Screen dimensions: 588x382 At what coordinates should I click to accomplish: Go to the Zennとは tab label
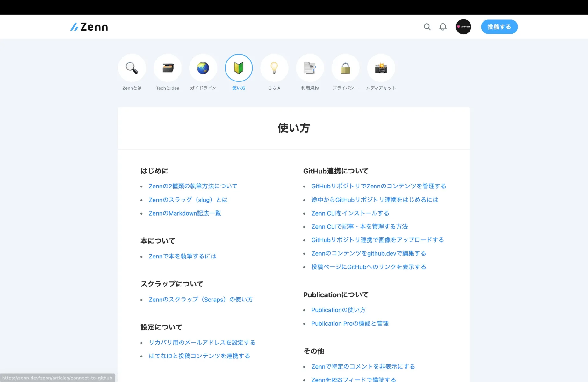[x=132, y=88]
